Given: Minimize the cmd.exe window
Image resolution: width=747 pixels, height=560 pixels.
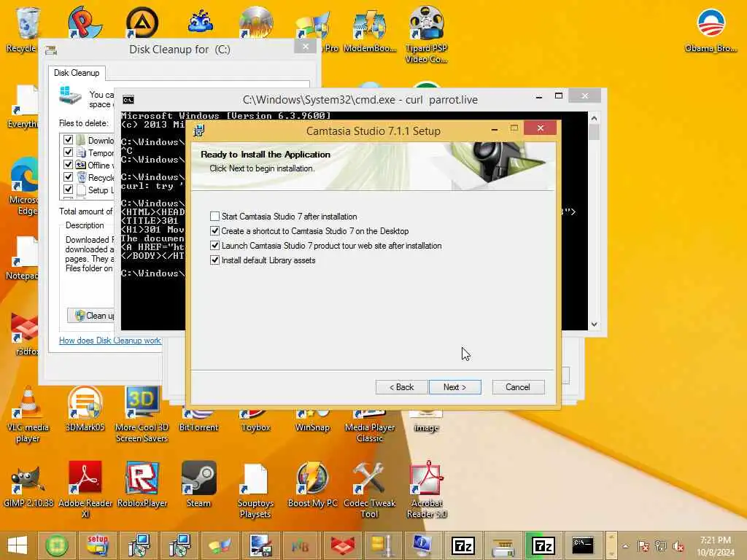Looking at the screenshot, I should point(539,97).
